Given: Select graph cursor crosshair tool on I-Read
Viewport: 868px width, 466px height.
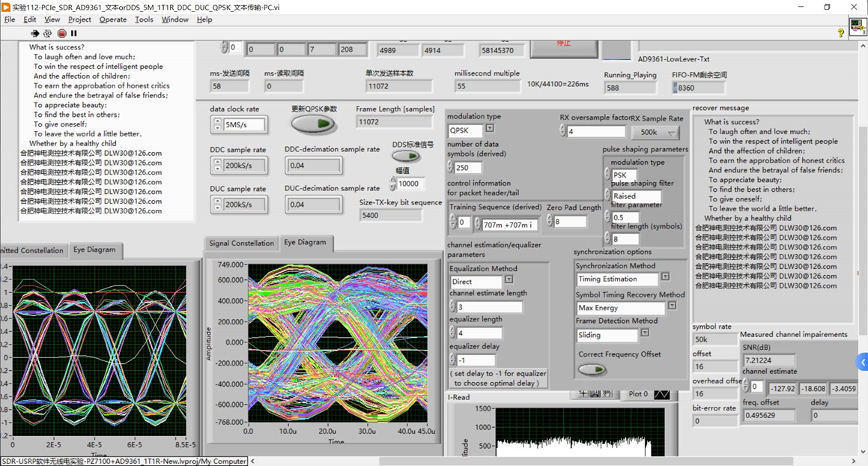Looking at the screenshot, I should point(583,394).
